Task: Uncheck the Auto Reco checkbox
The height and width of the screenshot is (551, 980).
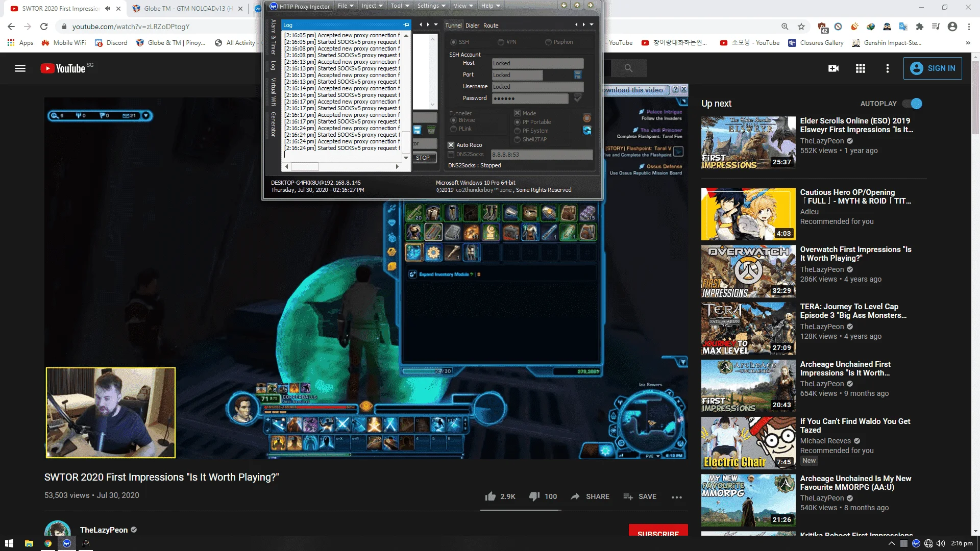Action: tap(451, 145)
